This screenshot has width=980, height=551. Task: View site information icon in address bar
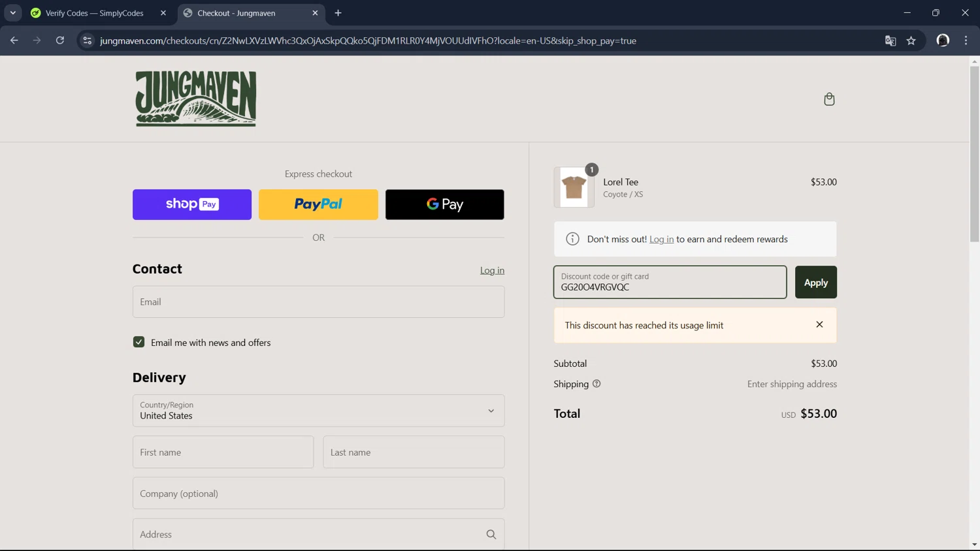87,40
